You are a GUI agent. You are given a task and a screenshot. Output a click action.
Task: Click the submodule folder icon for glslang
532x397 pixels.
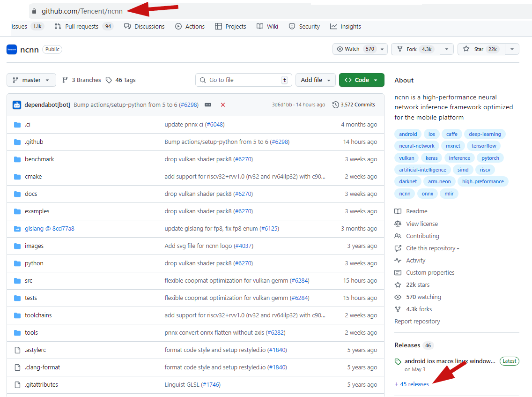point(17,229)
